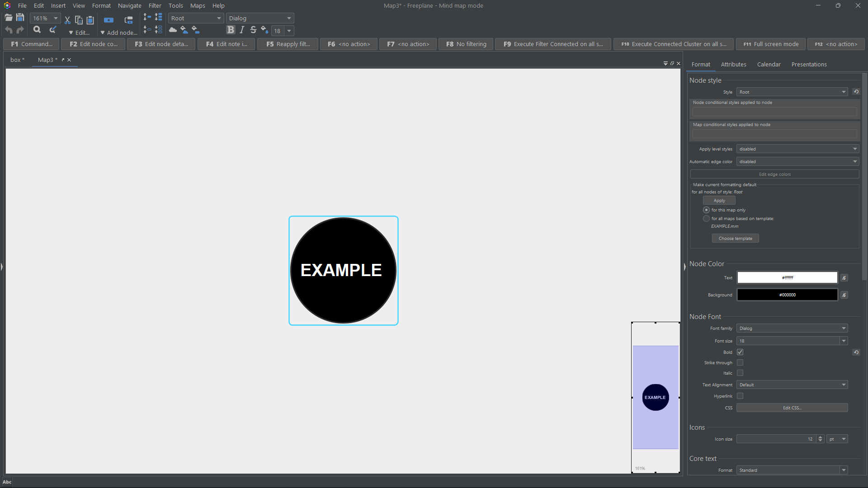This screenshot has width=868, height=488.
Task: Enable the Italic checkbox
Action: pyautogui.click(x=740, y=373)
